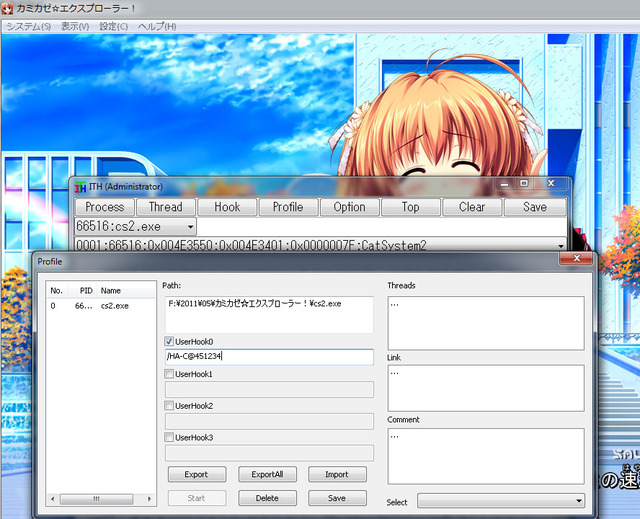Close the Profile dialog

tap(576, 258)
